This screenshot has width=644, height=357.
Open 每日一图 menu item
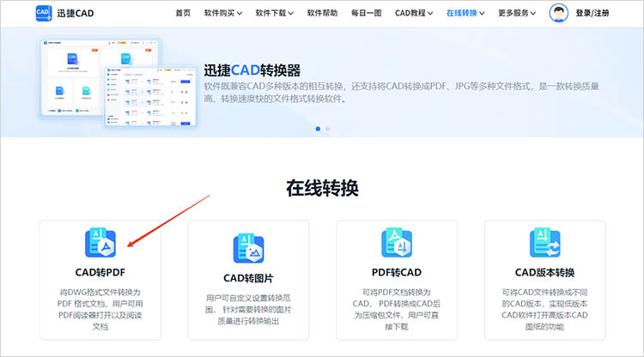(x=367, y=13)
